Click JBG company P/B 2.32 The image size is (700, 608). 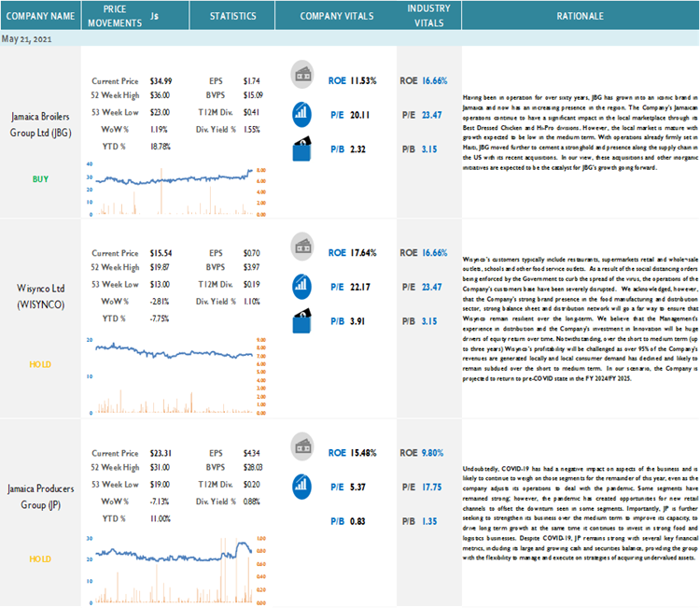(357, 149)
